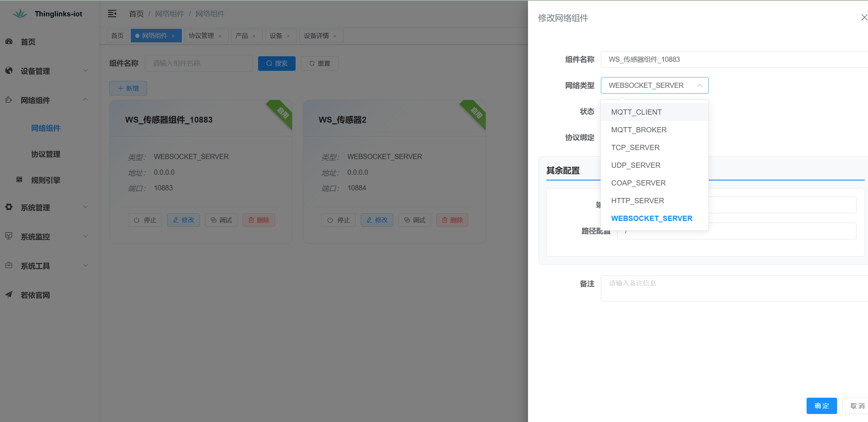Click the sidebar collapse hamburger icon
The image size is (868, 422).
[112, 14]
